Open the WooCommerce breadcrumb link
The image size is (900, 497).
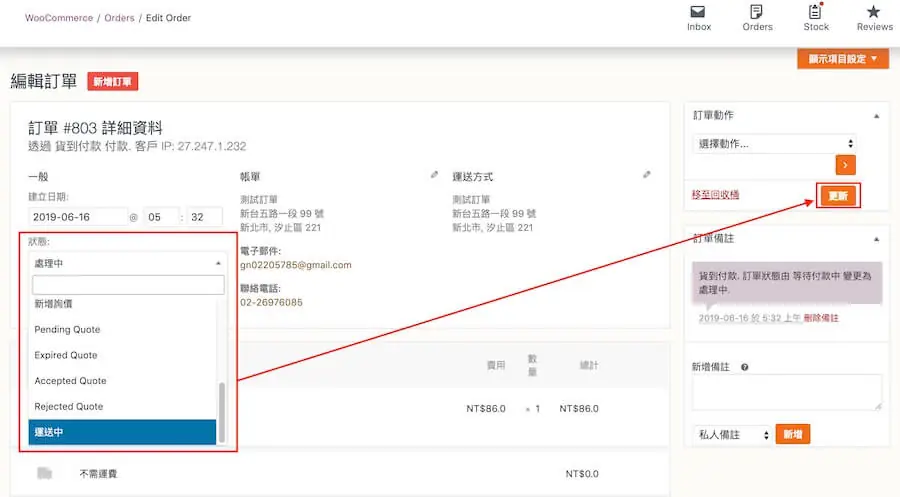pyautogui.click(x=59, y=18)
